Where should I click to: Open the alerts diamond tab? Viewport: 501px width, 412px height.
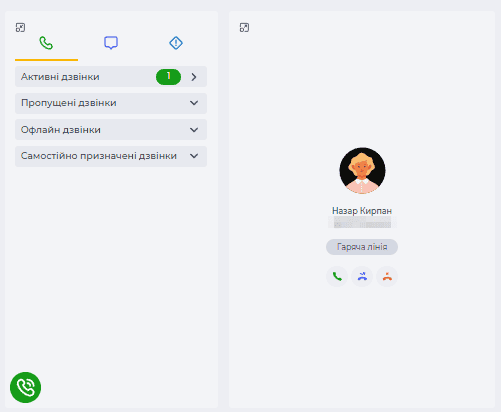tap(176, 43)
